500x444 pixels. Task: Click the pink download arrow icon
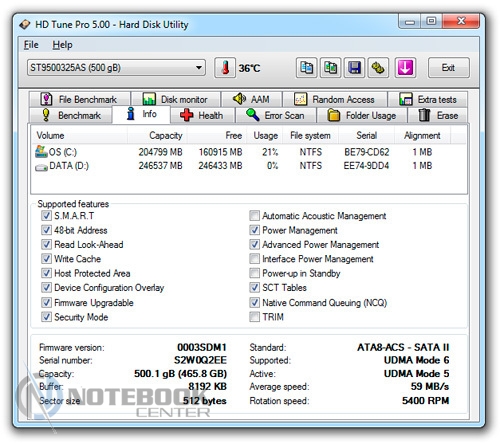pyautogui.click(x=405, y=68)
